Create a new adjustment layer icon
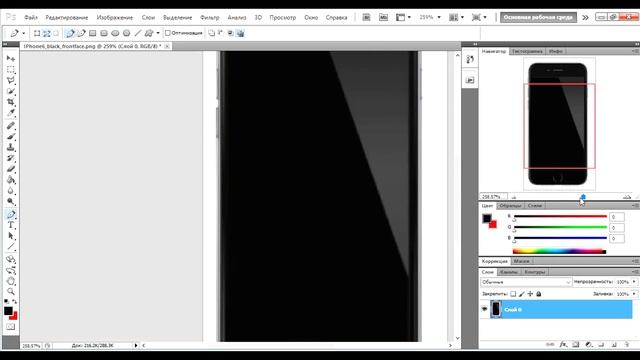 tap(589, 344)
